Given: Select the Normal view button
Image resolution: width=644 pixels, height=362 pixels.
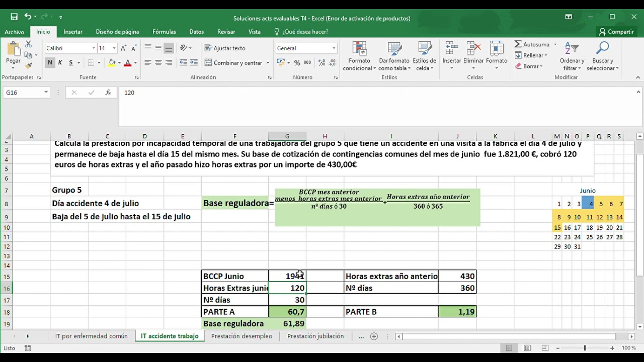Looking at the screenshot, I should coord(509,348).
